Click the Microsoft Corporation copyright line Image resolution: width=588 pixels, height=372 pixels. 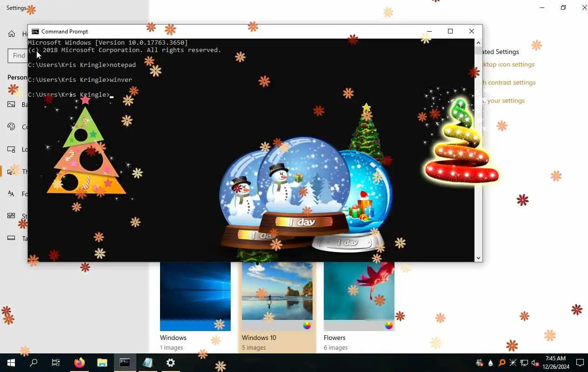pos(125,50)
